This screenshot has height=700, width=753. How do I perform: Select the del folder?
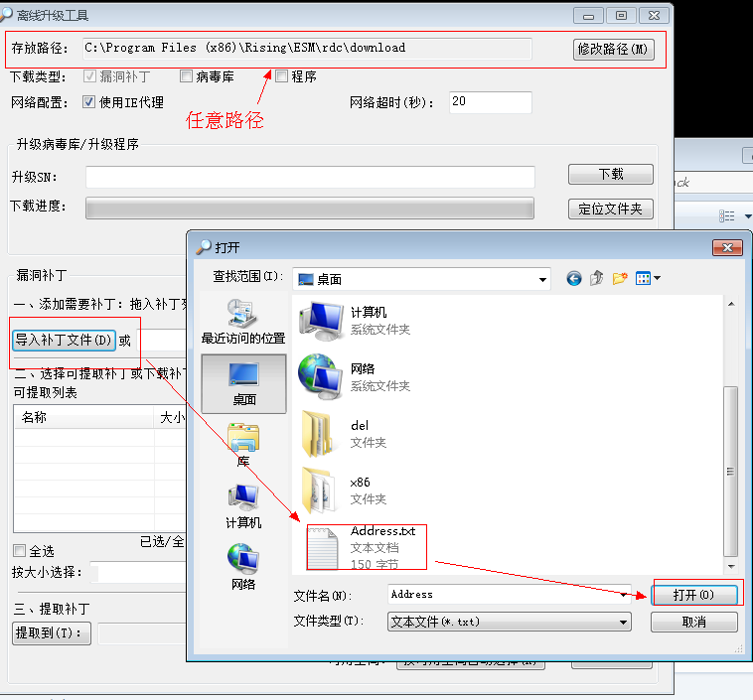click(x=345, y=434)
